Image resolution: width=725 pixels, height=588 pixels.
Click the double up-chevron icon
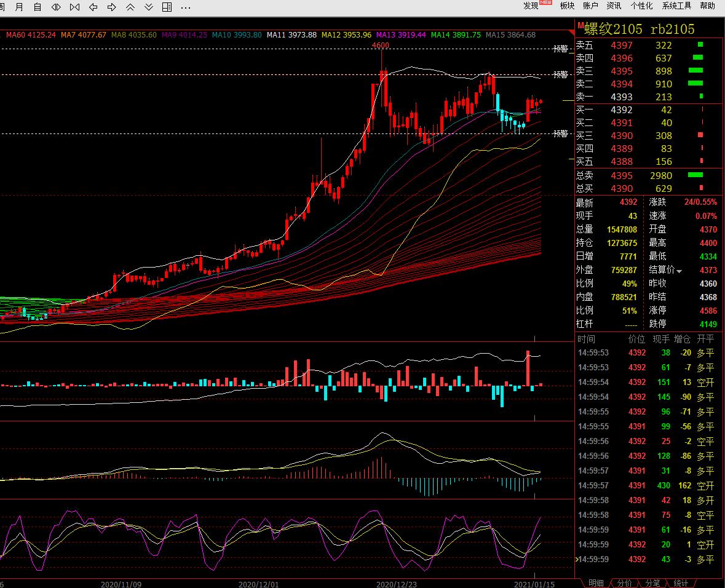point(130,7)
